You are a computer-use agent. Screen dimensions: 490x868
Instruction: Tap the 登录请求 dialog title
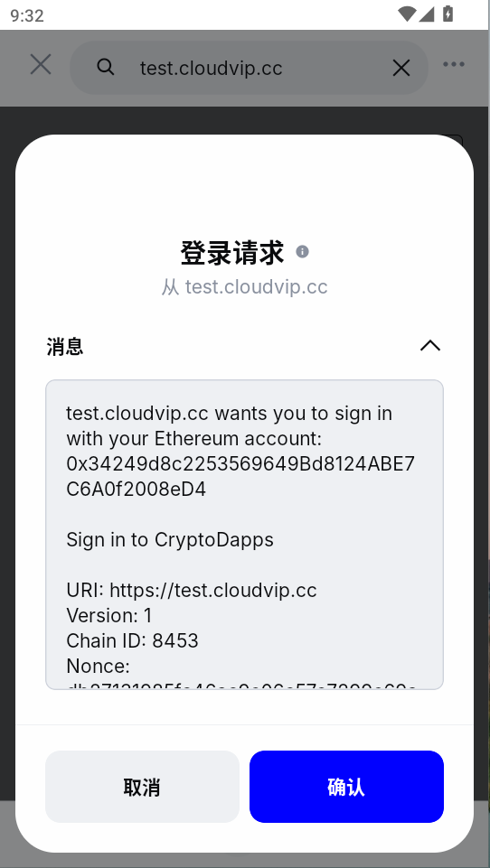click(231, 252)
